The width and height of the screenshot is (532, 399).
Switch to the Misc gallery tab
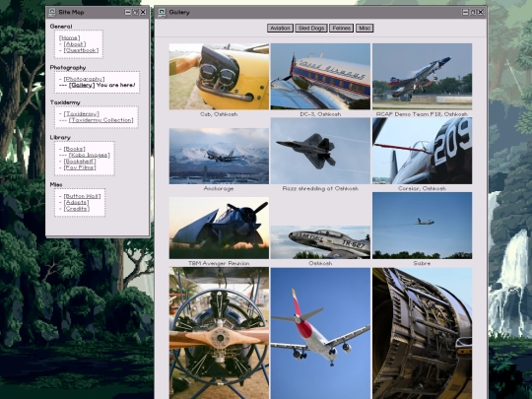coord(365,29)
